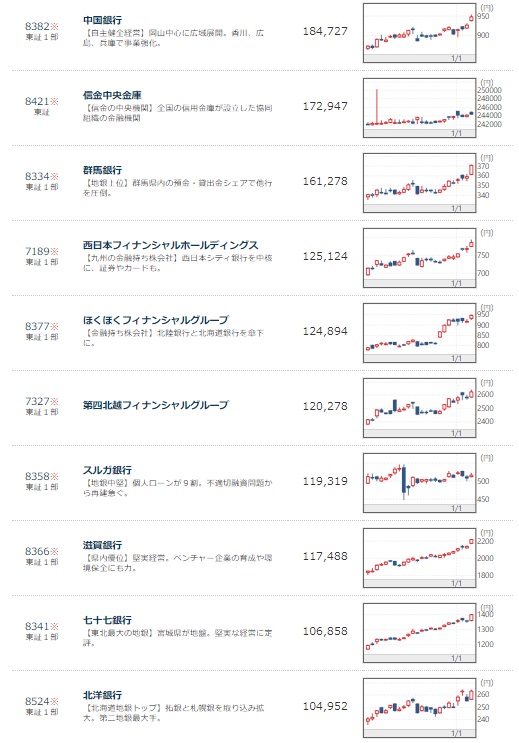Select stock code 8382
Image resolution: width=519 pixels, height=743 pixels.
pyautogui.click(x=37, y=27)
